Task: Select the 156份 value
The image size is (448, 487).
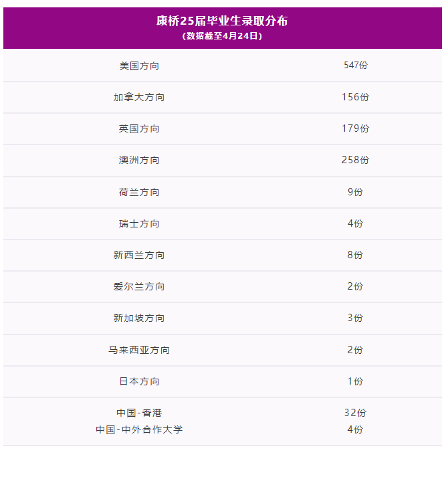Action: pyautogui.click(x=356, y=97)
